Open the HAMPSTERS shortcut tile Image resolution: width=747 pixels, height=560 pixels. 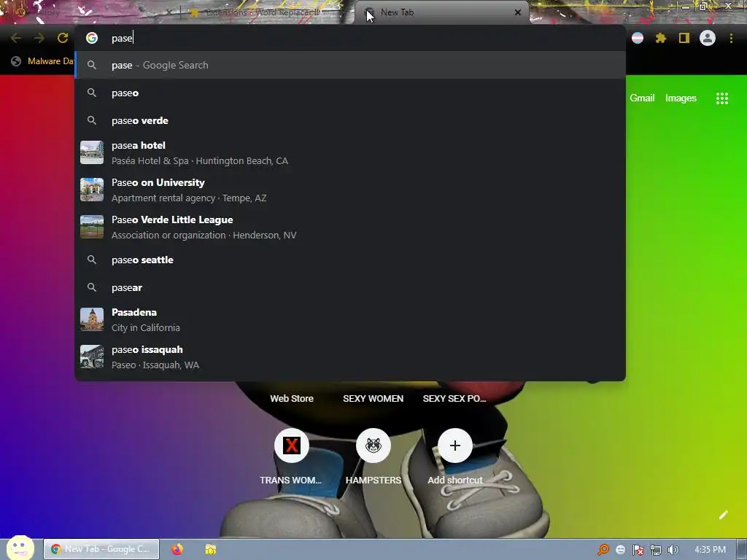click(x=373, y=456)
